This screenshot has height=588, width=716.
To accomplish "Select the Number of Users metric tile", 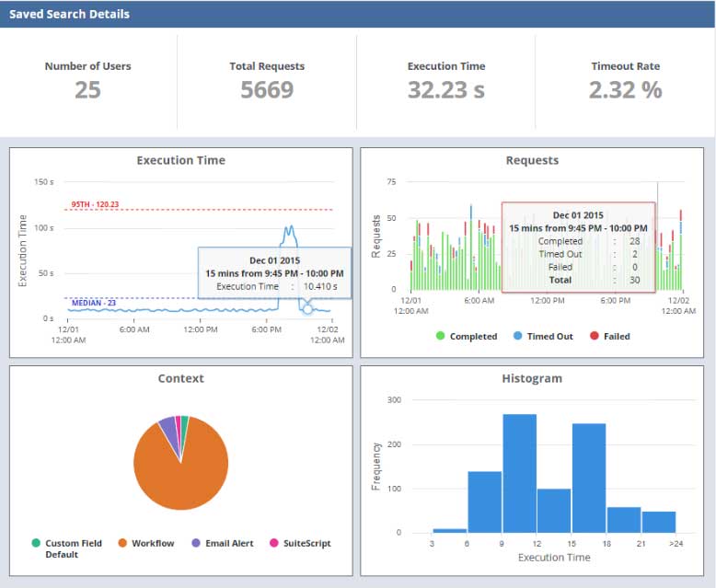I will click(88, 80).
